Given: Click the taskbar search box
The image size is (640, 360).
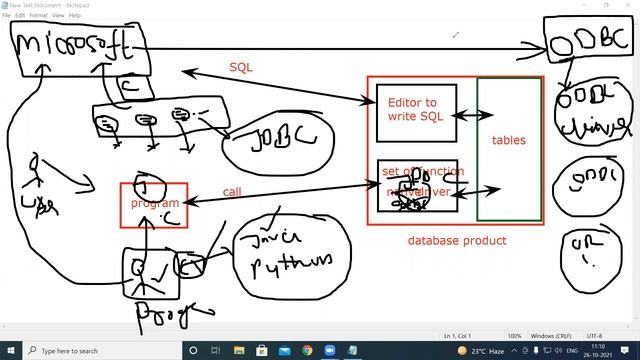Looking at the screenshot, I should pyautogui.click(x=102, y=351).
